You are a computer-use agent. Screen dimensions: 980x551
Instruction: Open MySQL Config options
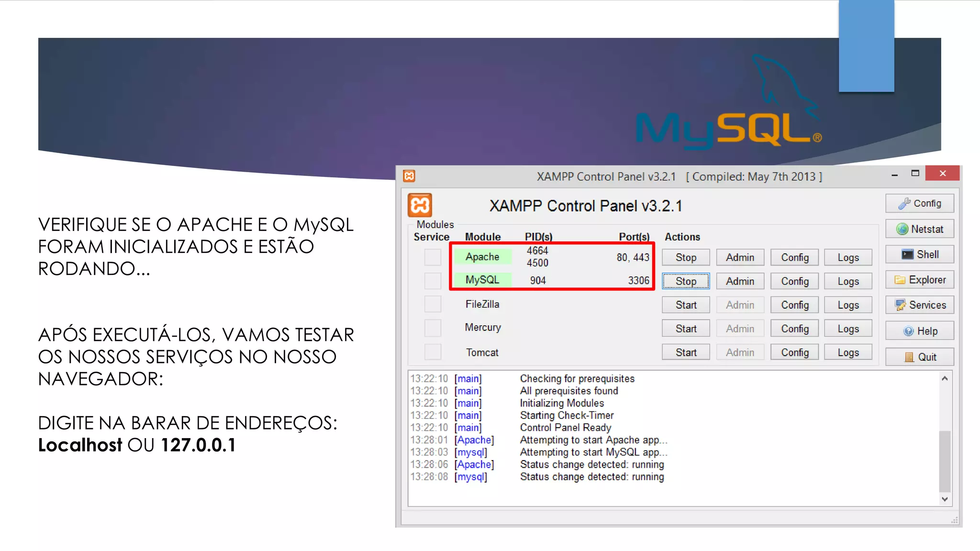point(794,281)
